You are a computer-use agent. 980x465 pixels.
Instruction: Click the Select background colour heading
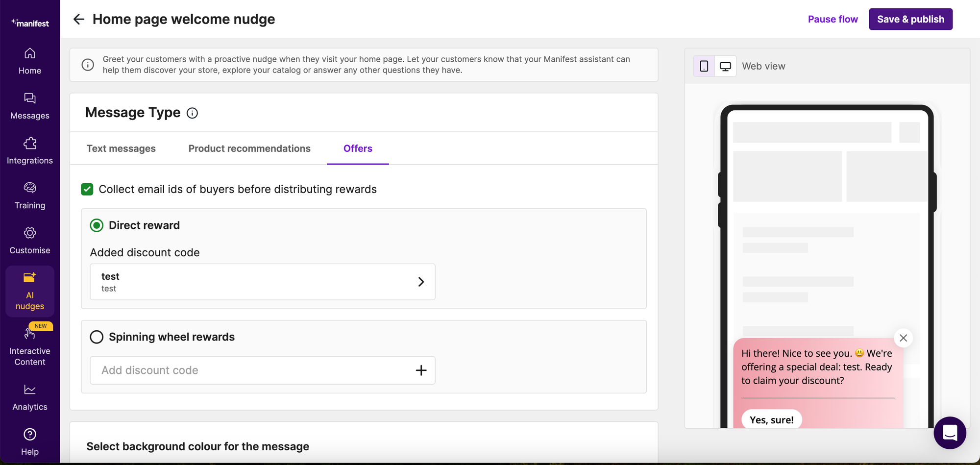pyautogui.click(x=198, y=446)
